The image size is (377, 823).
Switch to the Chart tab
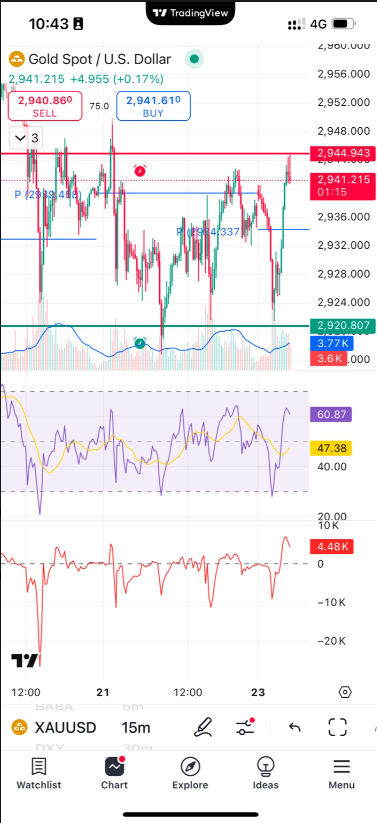[114, 774]
